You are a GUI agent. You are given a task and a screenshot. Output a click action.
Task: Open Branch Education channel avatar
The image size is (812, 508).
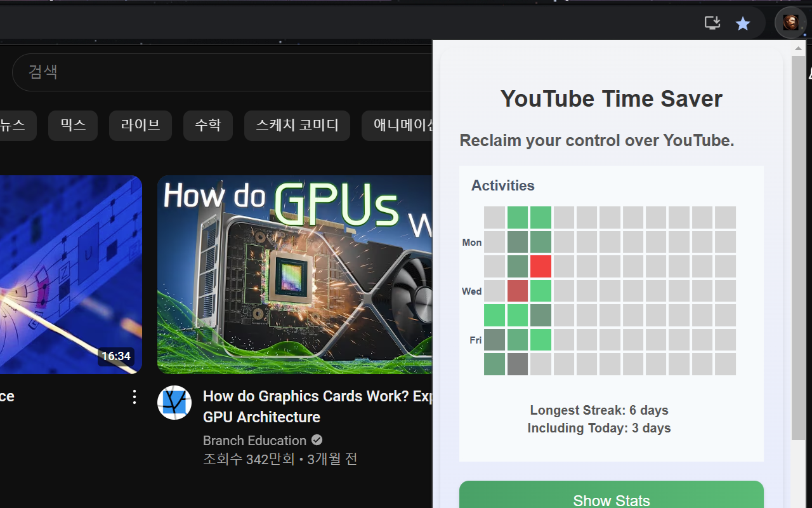tap(174, 403)
